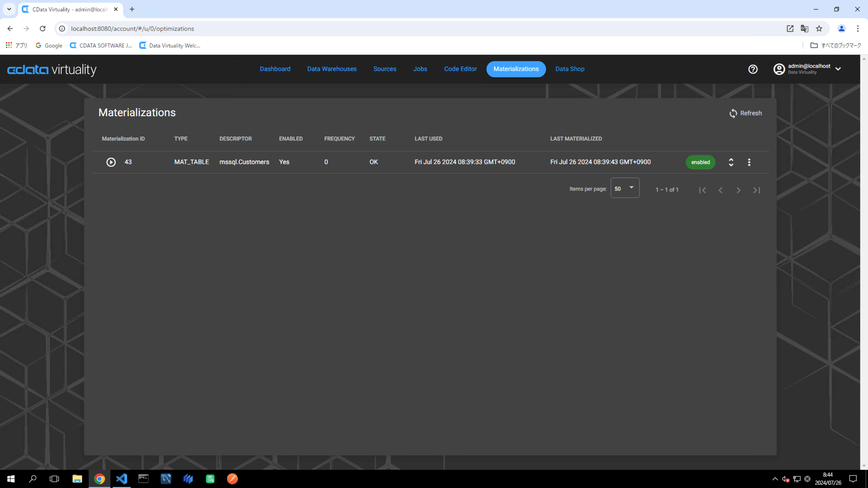
Task: Open the Items per page dropdown
Action: click(x=625, y=188)
